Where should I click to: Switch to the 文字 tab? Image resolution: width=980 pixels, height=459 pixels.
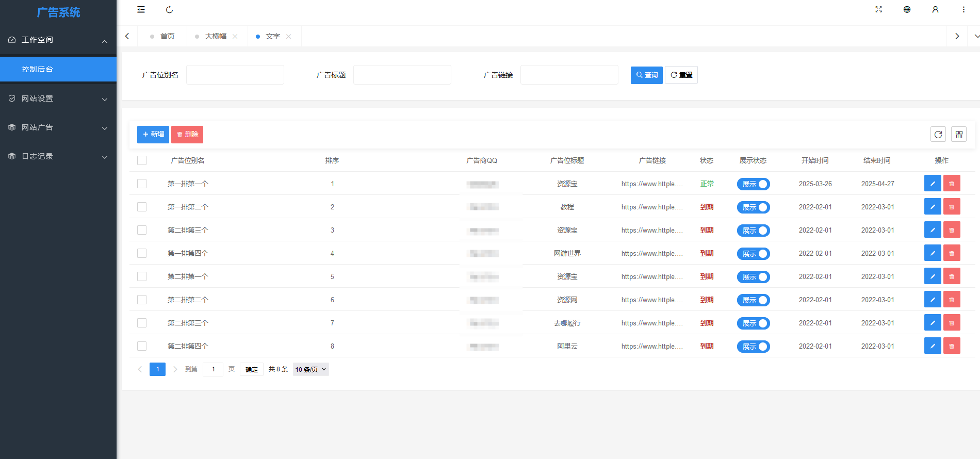273,36
